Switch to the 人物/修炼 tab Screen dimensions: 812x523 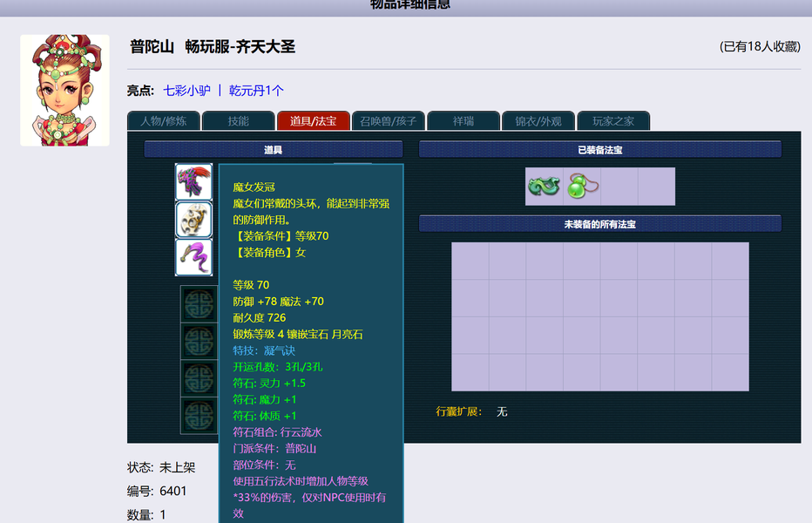(x=164, y=121)
